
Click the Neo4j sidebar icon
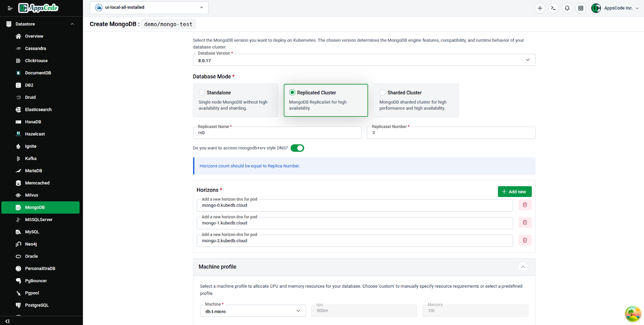coord(18,244)
